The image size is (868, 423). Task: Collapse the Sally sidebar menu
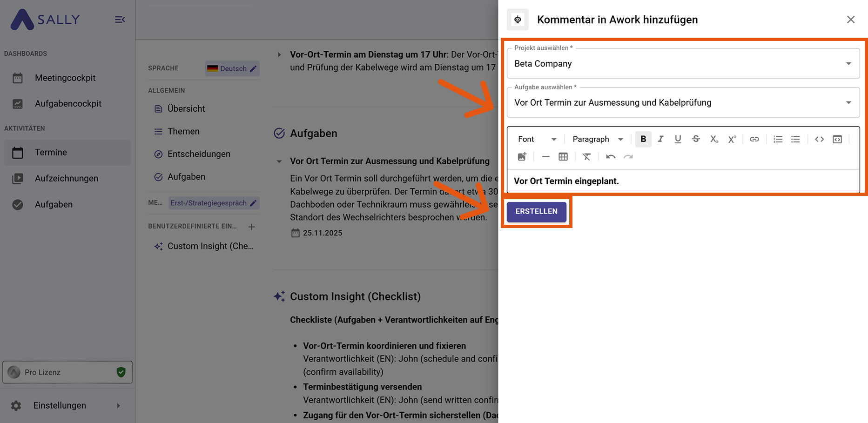tap(120, 20)
